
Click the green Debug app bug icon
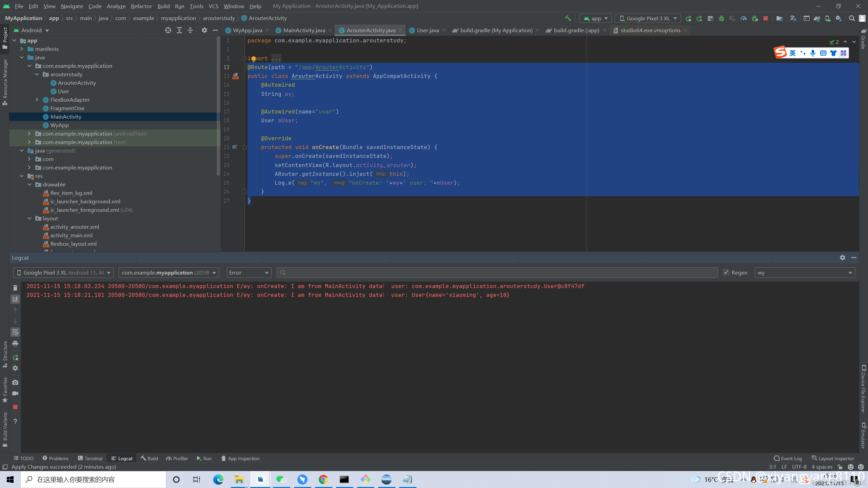[x=721, y=18]
